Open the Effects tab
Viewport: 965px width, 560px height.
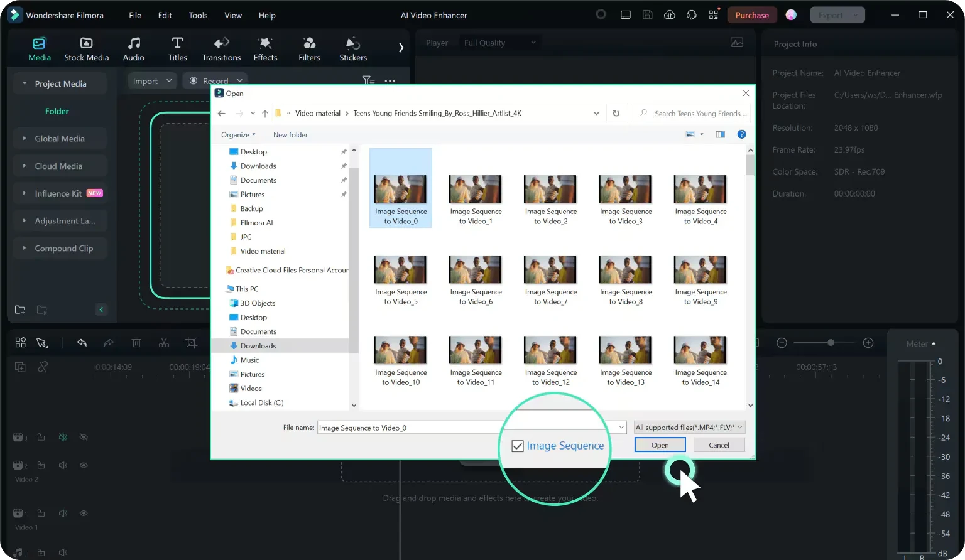pos(265,49)
